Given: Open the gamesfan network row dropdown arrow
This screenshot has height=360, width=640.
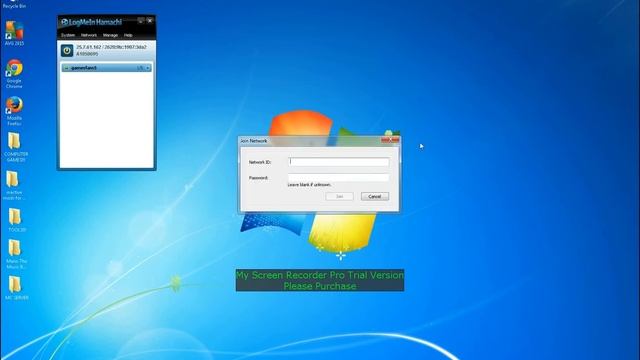Looking at the screenshot, I should [x=148, y=68].
